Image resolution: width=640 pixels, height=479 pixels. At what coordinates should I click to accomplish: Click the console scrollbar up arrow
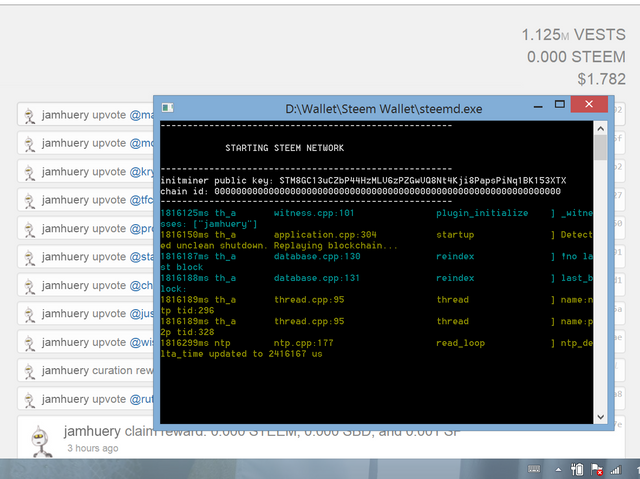point(600,129)
